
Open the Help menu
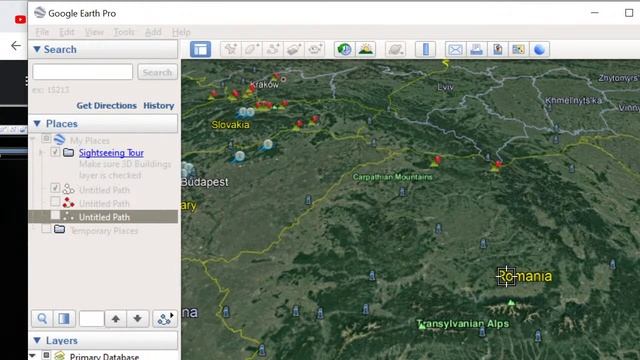(x=181, y=32)
